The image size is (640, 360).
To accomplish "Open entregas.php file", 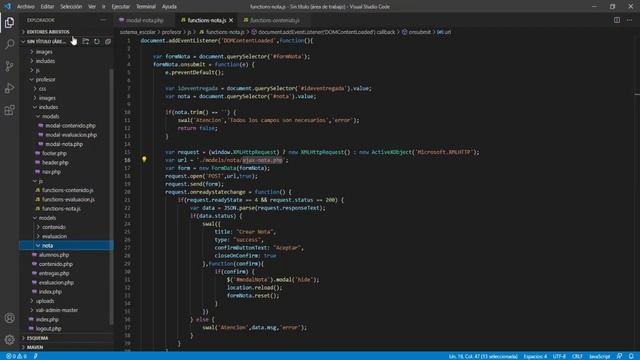I will click(x=53, y=273).
